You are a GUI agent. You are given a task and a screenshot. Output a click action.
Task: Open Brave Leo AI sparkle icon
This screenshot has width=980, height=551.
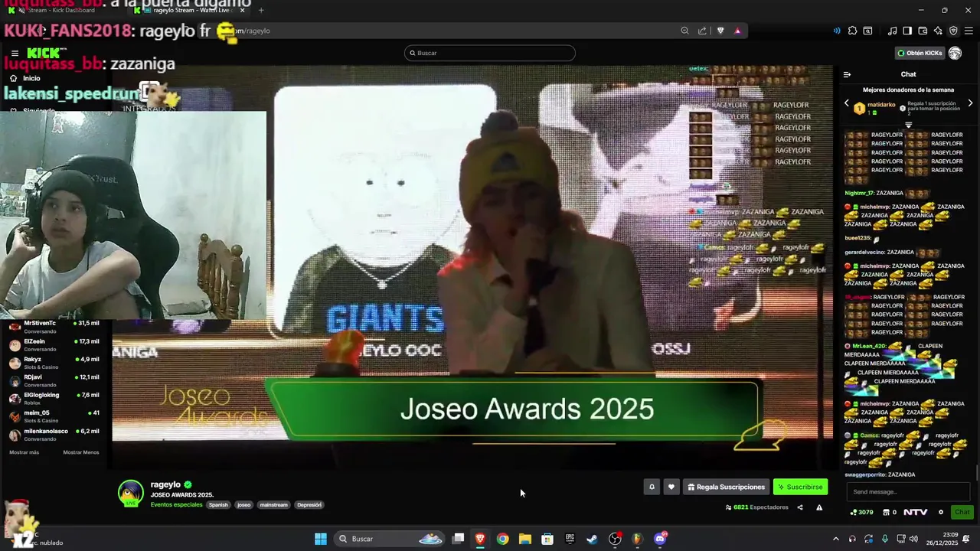pos(938,31)
